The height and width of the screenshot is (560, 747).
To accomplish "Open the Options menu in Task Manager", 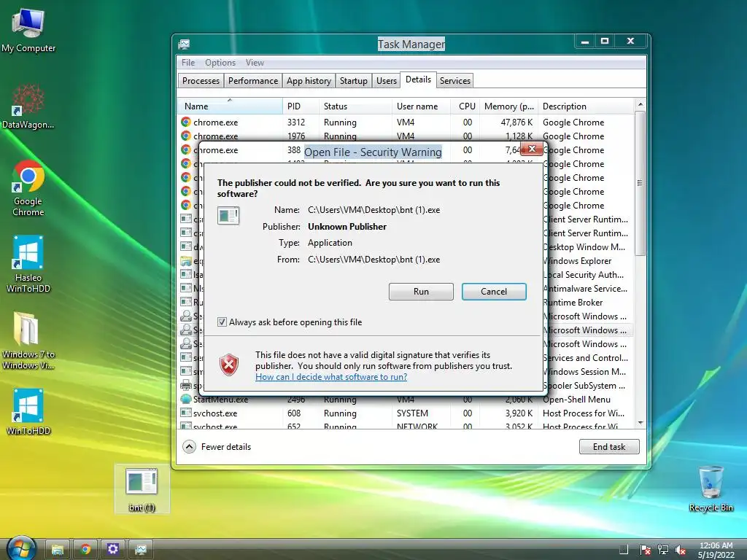I will coord(220,63).
